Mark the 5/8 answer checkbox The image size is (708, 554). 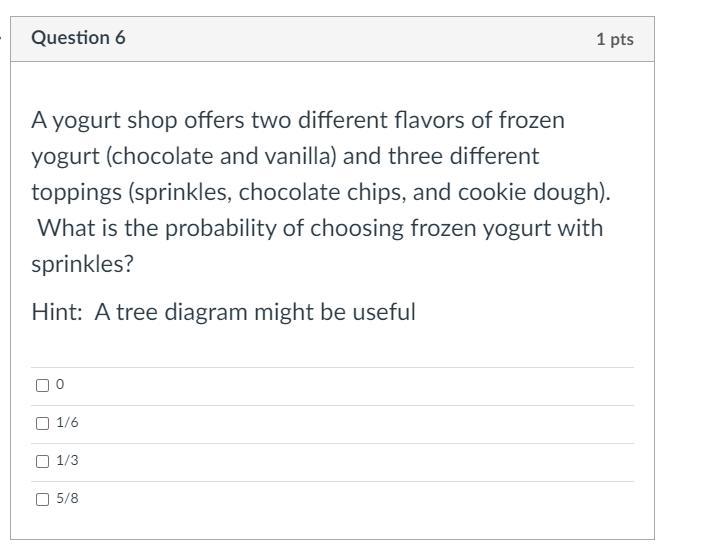[42, 499]
